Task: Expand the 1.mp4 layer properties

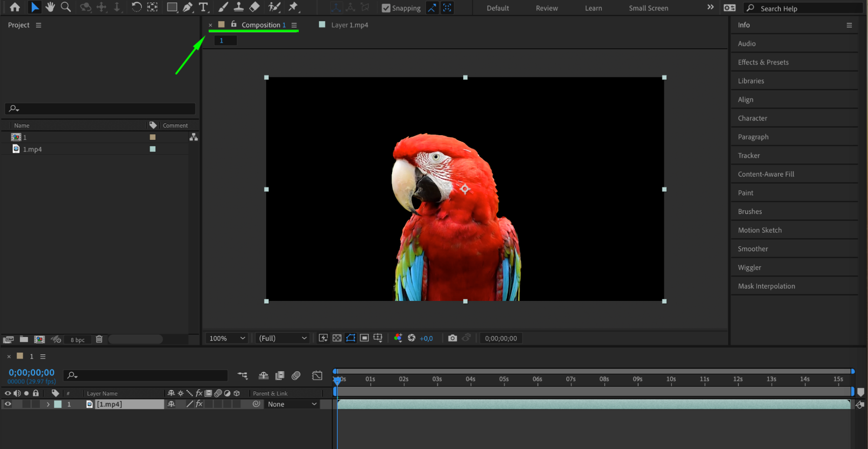Action: coord(48,404)
